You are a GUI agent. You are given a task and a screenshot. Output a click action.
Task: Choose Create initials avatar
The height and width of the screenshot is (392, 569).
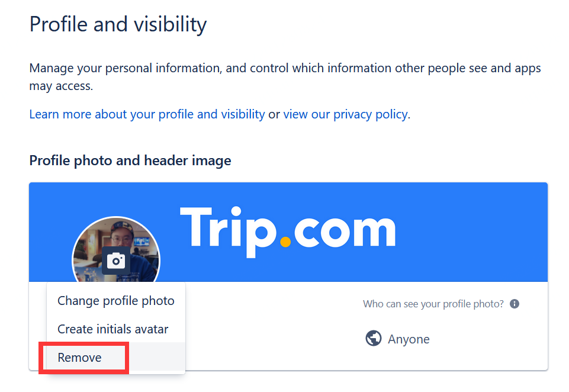point(112,329)
